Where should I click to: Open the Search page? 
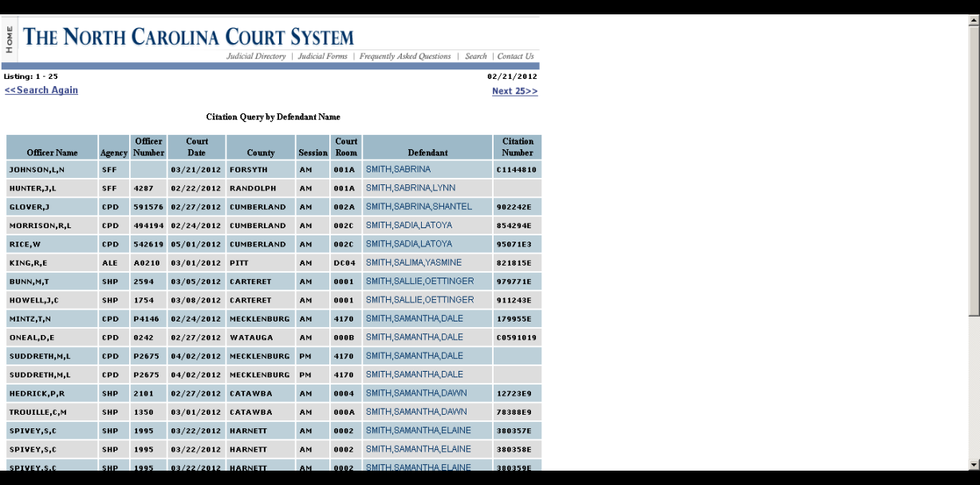click(x=476, y=56)
